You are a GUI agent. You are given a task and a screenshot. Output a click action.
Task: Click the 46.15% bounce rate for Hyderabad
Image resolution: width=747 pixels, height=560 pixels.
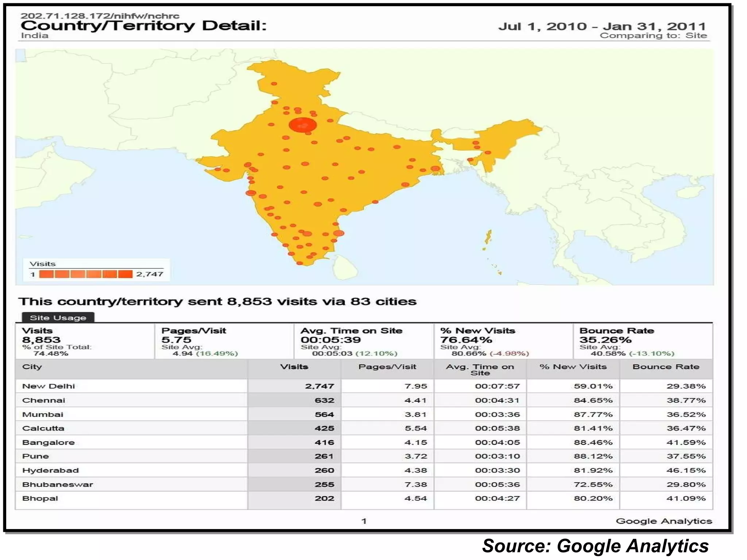686,470
